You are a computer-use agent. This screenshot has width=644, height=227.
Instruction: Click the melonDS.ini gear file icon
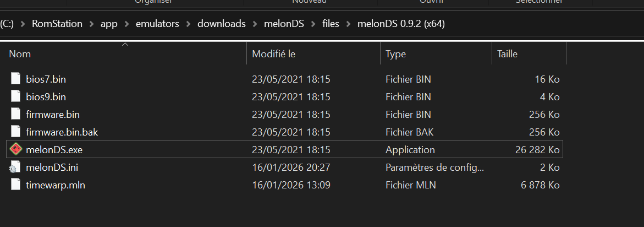tap(15, 167)
